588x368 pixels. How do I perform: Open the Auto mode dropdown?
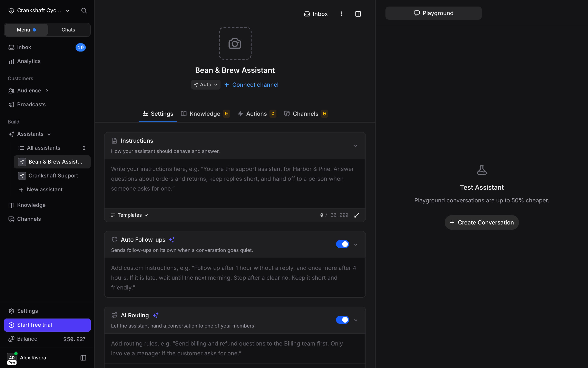click(206, 84)
